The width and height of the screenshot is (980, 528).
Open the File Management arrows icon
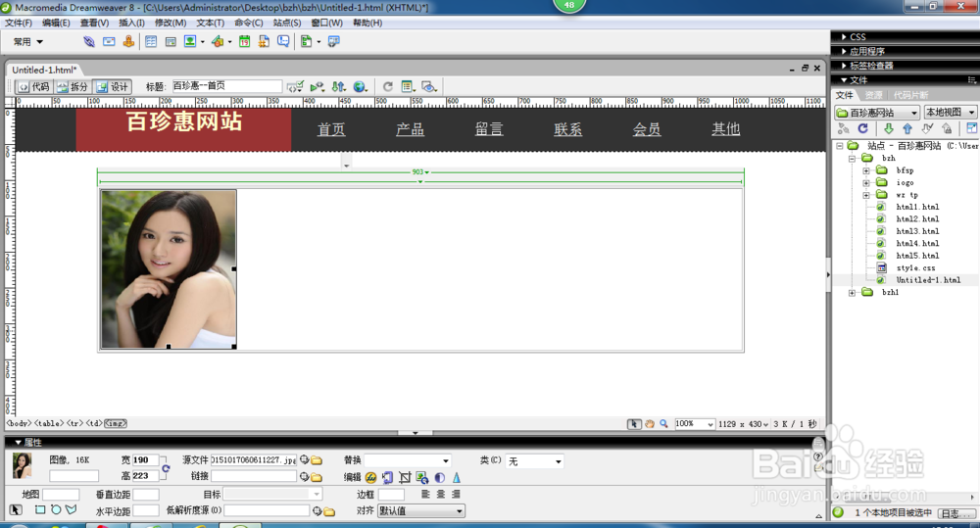click(338, 87)
